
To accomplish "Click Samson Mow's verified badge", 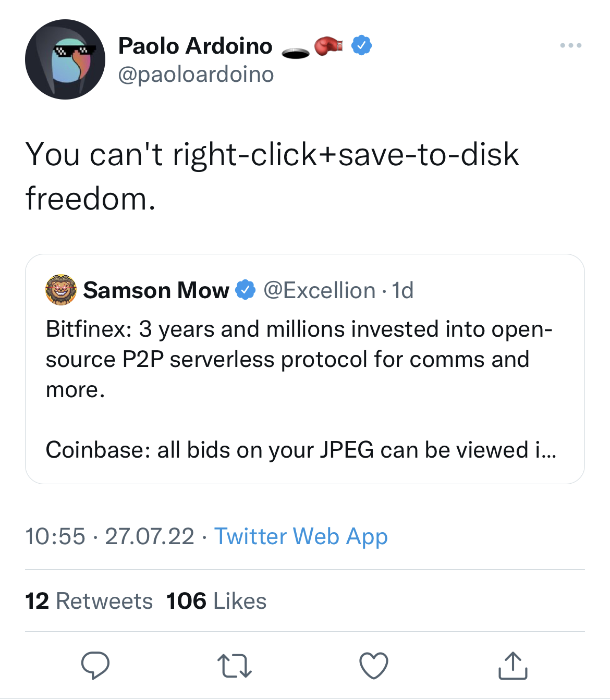I will pos(246,290).
